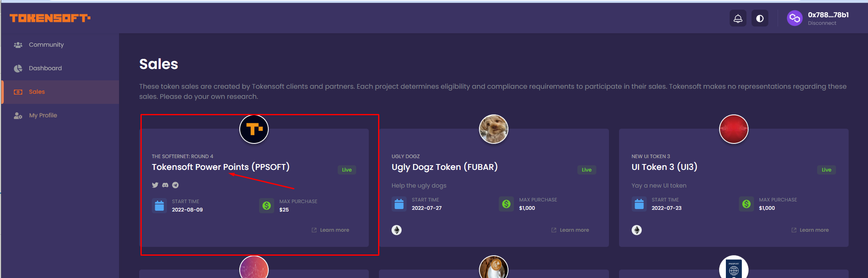This screenshot has height=278, width=868.
Task: Click passport thumbnail on bottom-right card
Action: tap(734, 267)
